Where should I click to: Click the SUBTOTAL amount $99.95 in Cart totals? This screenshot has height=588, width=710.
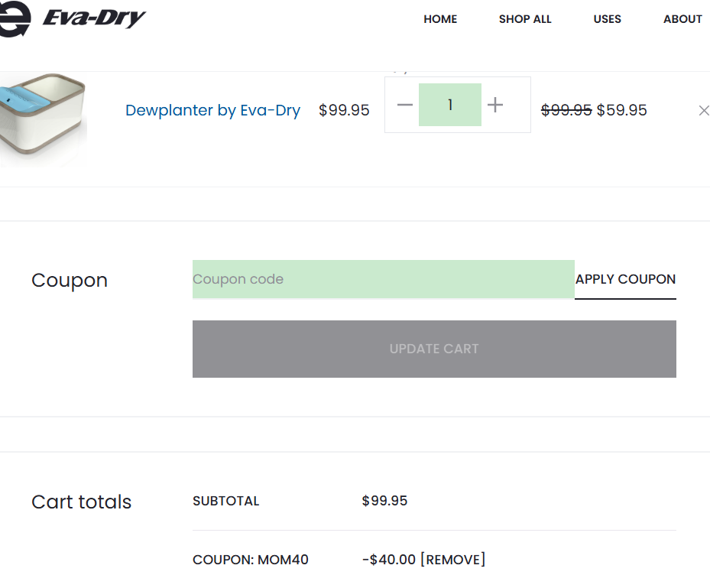point(384,501)
